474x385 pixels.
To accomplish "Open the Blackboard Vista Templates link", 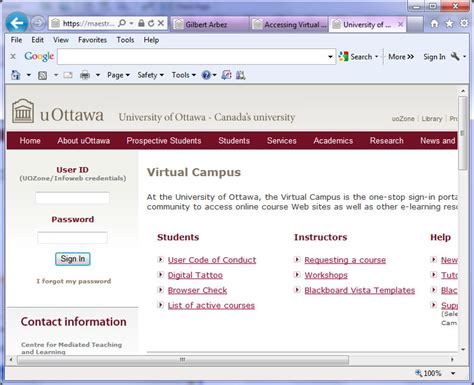I will click(x=360, y=290).
